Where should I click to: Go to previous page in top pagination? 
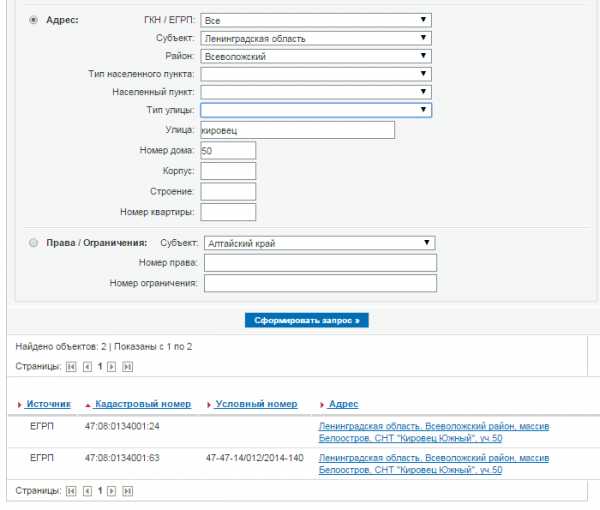pos(87,367)
